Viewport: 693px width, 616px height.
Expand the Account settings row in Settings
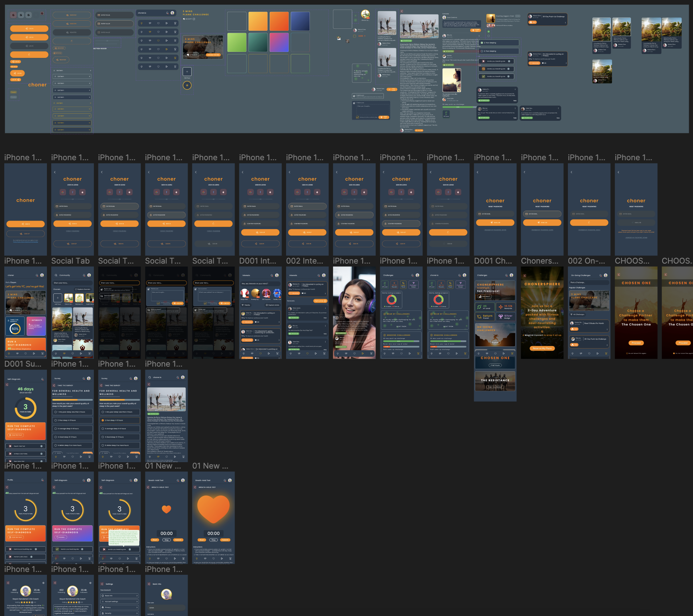point(119,601)
